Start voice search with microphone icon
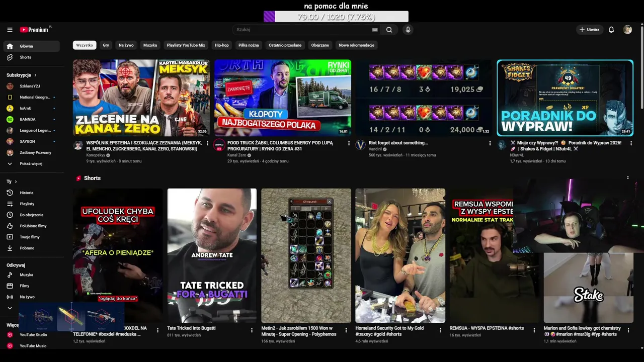Viewport: 644px width, 362px height. (408, 30)
